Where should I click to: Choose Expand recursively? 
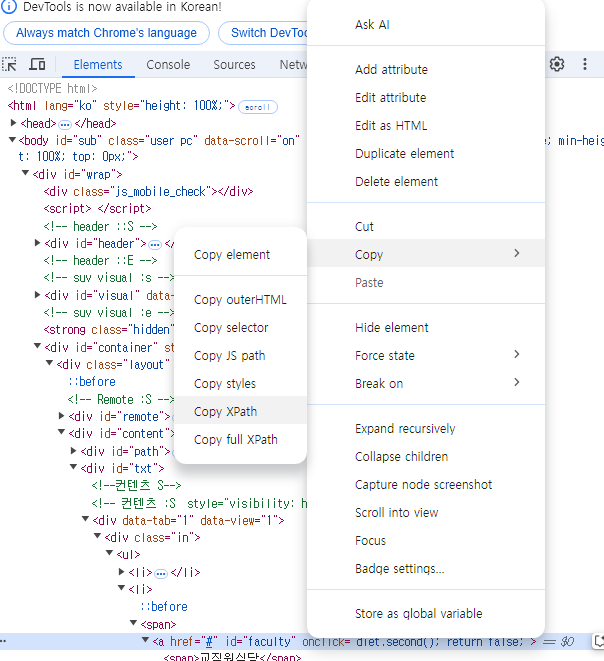[x=426, y=428]
